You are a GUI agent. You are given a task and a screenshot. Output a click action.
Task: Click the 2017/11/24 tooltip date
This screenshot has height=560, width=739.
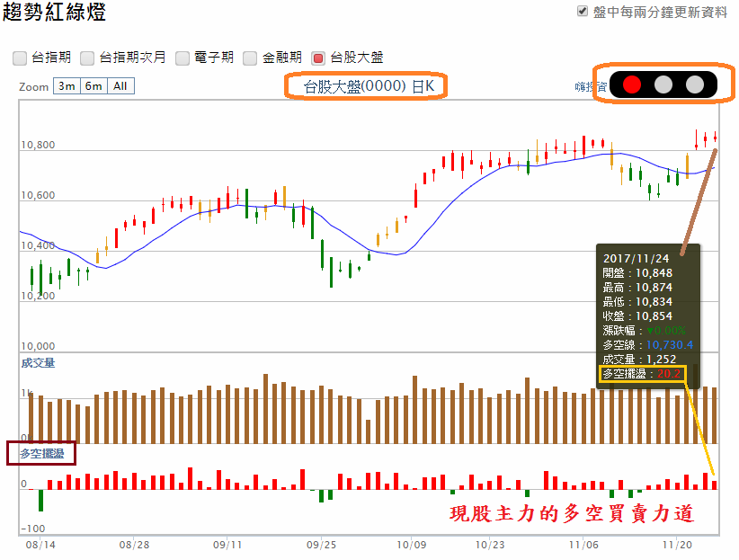(636, 258)
